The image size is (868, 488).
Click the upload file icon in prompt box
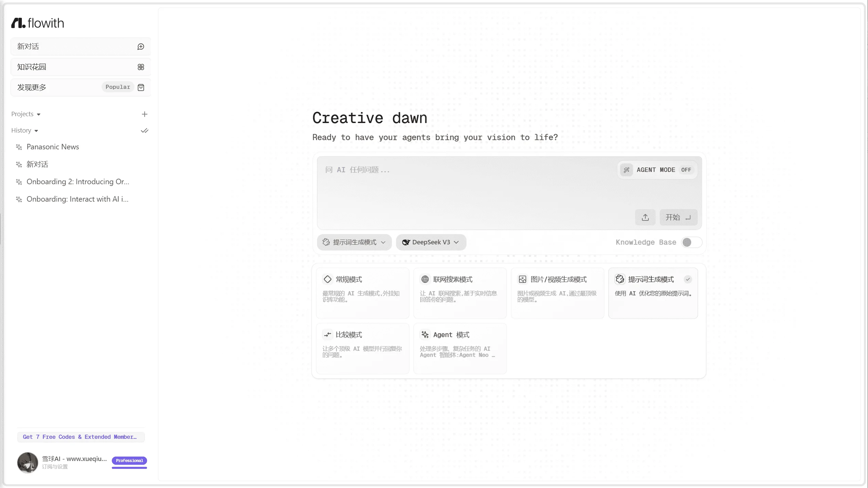coord(645,217)
